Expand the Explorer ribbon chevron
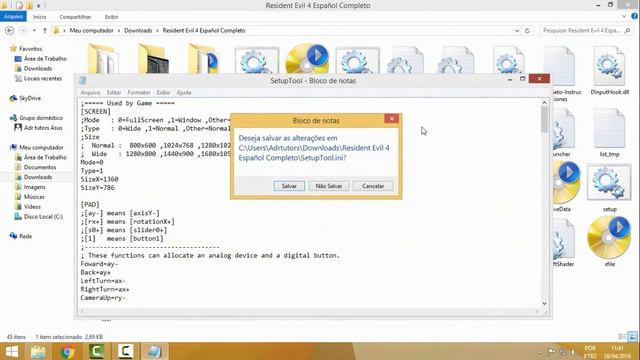Image resolution: width=640 pixels, height=360 pixels. [x=624, y=16]
